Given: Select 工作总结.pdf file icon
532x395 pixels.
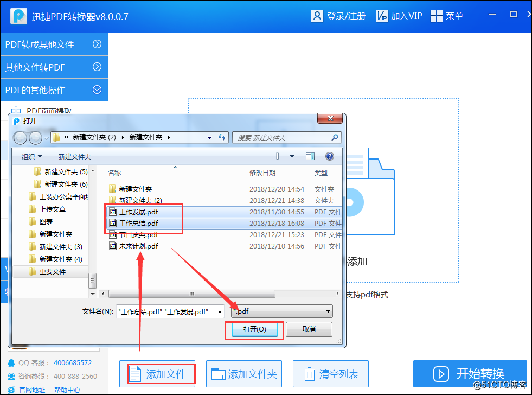Looking at the screenshot, I should pos(113,224).
